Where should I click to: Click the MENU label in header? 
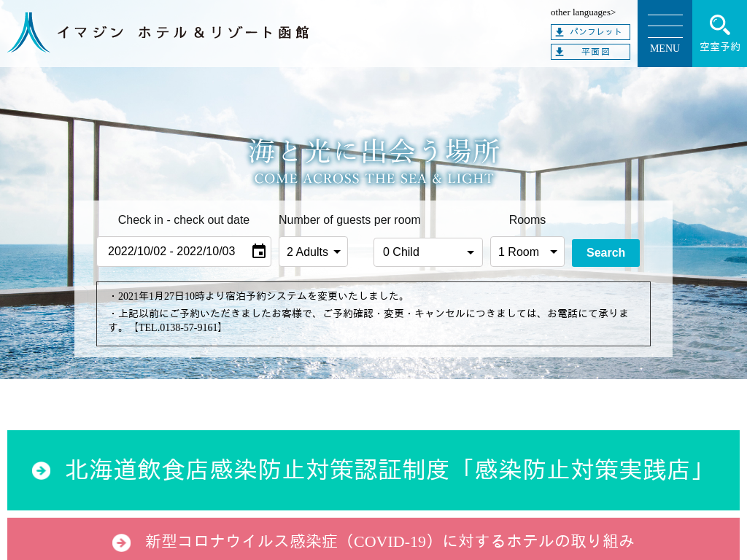click(665, 49)
